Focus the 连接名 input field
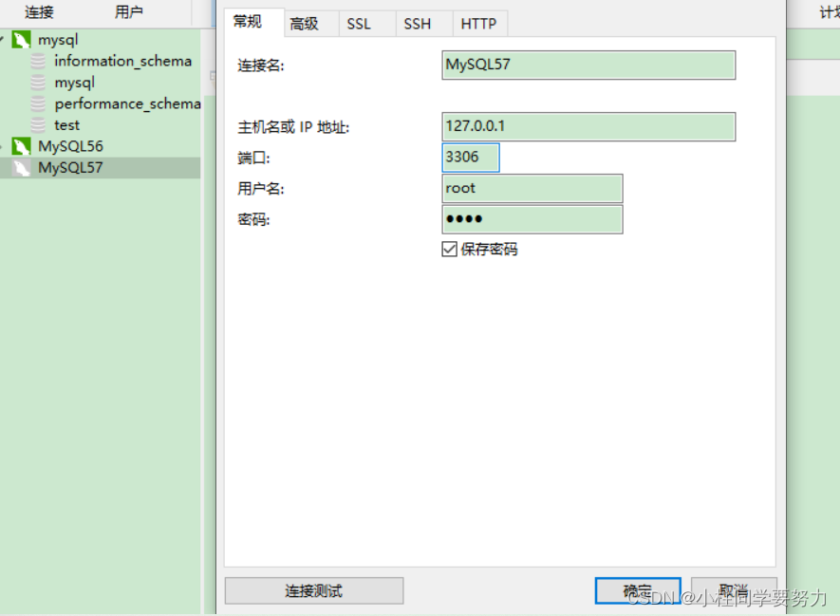This screenshot has height=616, width=840. coord(588,65)
